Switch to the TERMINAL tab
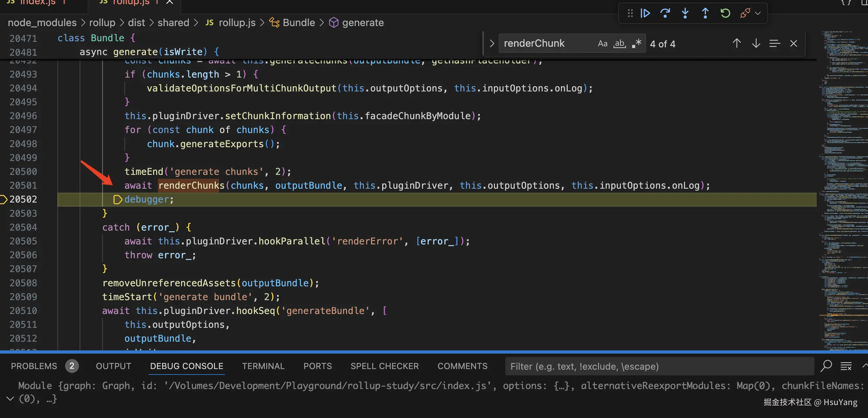 (263, 366)
